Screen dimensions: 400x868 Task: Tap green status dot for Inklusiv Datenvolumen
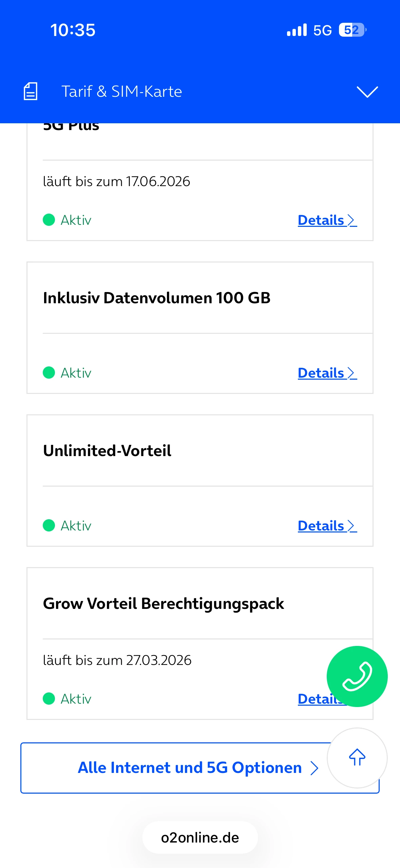(x=49, y=373)
